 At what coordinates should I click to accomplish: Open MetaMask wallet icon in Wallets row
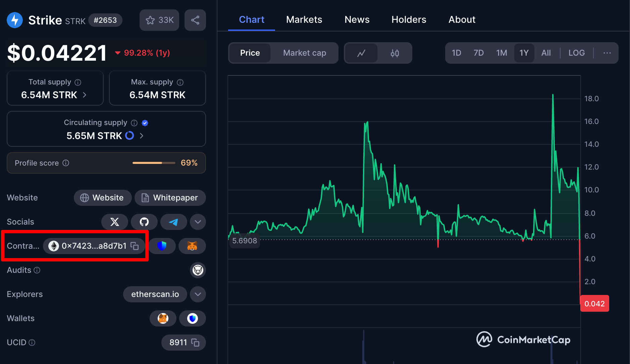pos(163,318)
